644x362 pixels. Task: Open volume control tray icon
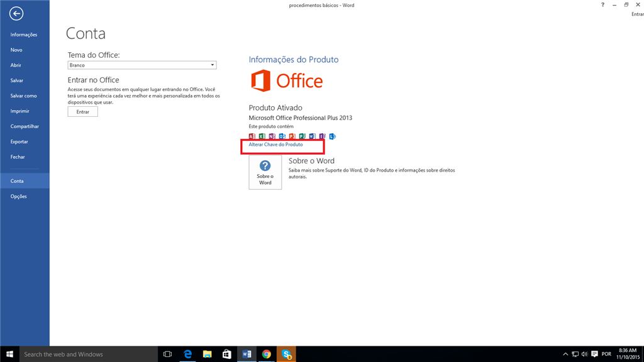tap(584, 354)
